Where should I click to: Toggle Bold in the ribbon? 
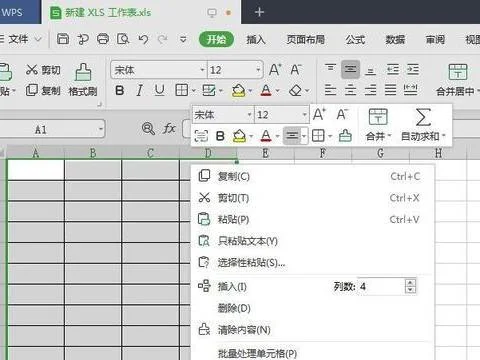click(119, 90)
